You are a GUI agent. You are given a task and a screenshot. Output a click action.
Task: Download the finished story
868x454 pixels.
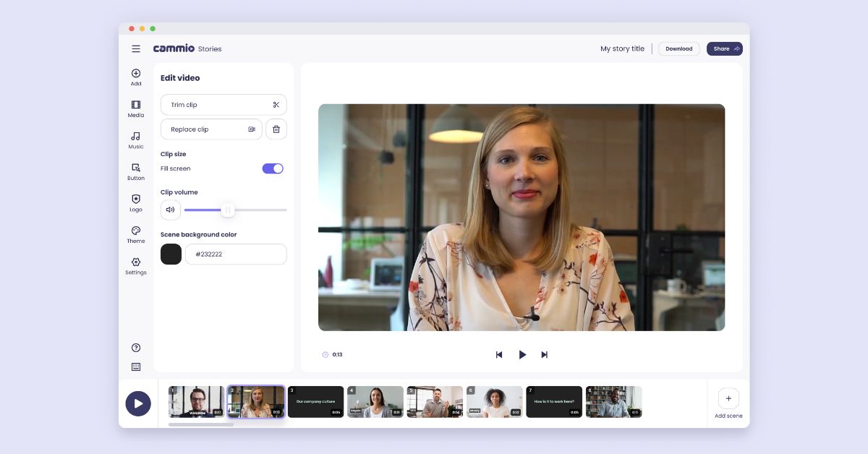(x=678, y=48)
